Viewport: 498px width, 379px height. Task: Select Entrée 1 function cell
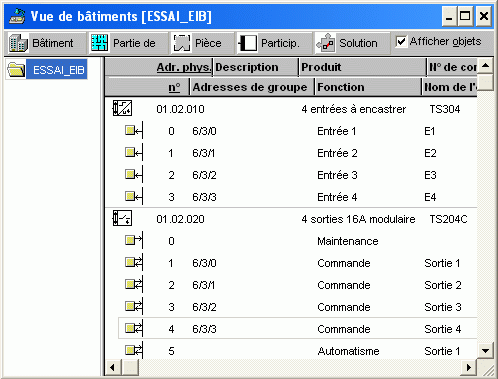click(x=337, y=131)
